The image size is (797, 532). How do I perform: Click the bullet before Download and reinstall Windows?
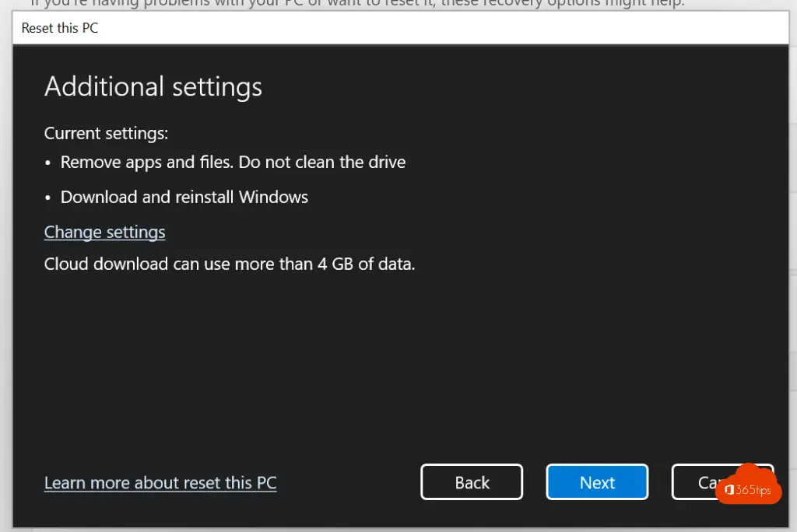tap(48, 198)
